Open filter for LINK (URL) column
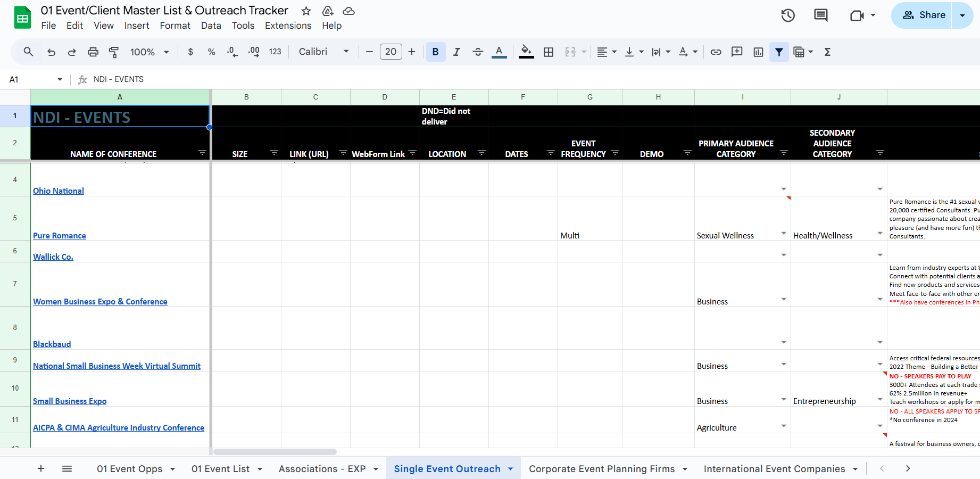The width and height of the screenshot is (980, 479). pyautogui.click(x=343, y=153)
